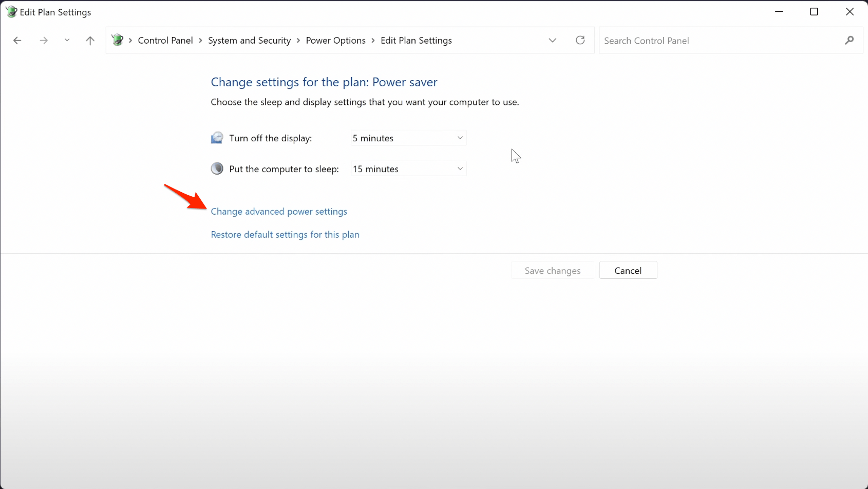Click the search magnifier icon
Viewport: 868px width, 489px height.
click(850, 41)
